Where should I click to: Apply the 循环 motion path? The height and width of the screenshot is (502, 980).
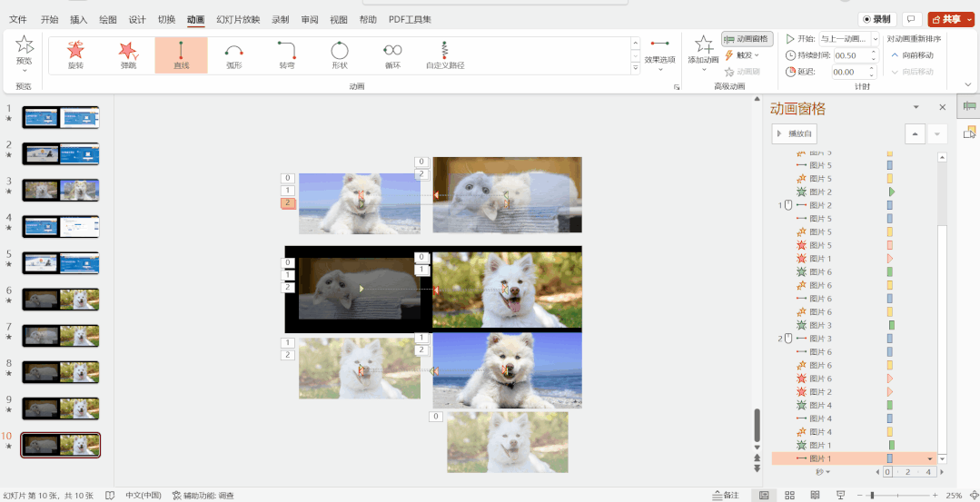[392, 55]
